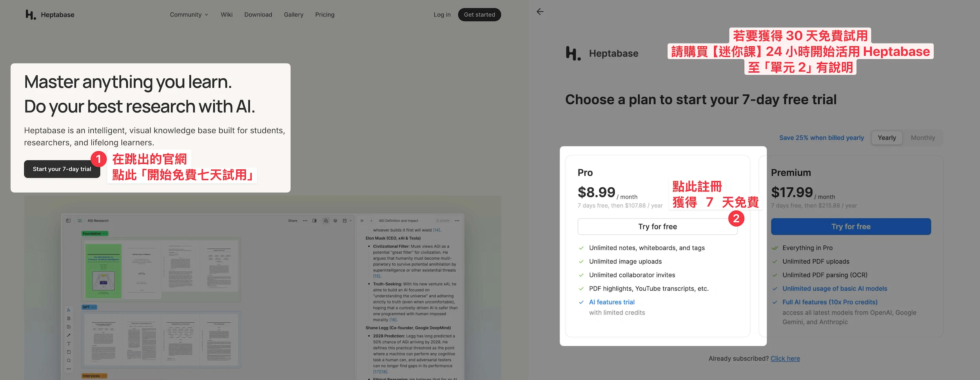The height and width of the screenshot is (380, 980).
Task: Click the Pro plan Try for free button
Action: [657, 227]
